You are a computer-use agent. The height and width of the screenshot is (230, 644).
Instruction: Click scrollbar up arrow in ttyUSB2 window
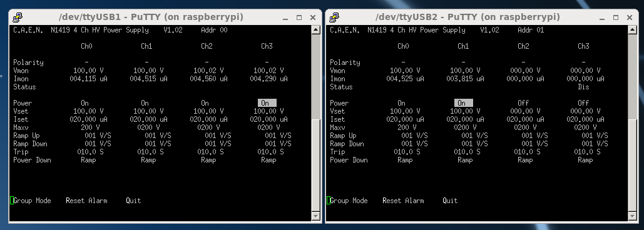632,30
